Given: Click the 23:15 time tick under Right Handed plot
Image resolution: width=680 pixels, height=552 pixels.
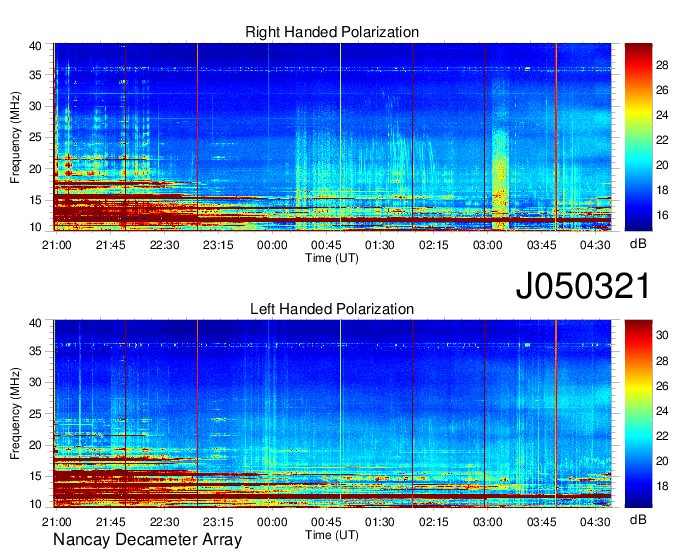Looking at the screenshot, I should click(x=218, y=245).
